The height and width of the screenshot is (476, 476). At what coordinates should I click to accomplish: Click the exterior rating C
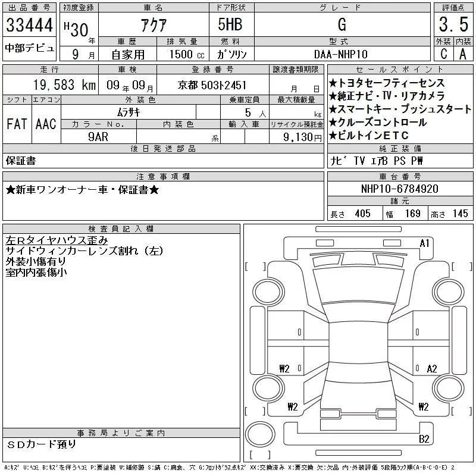click(x=444, y=54)
